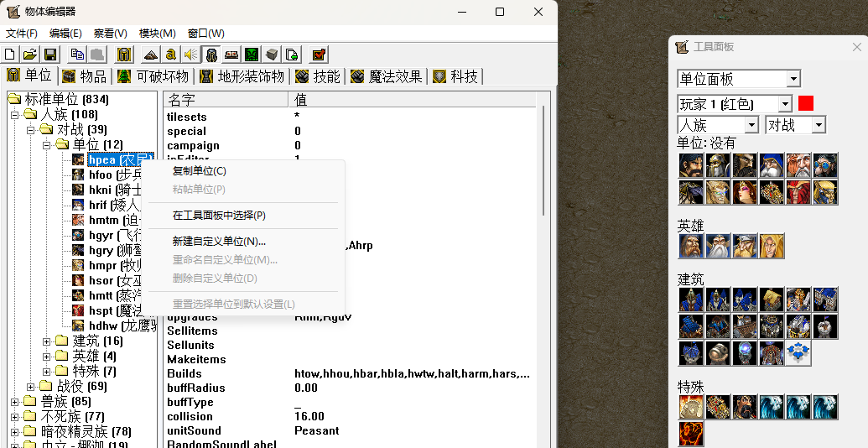Pick the Footman portrait in the tool palette
Image resolution: width=868 pixels, height=448 pixels.
point(717,165)
